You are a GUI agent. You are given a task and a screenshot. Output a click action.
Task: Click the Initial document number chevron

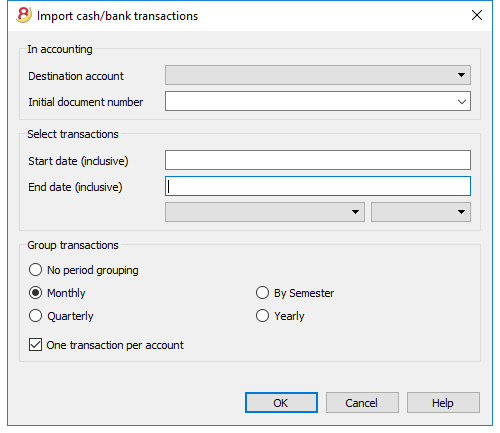462,101
